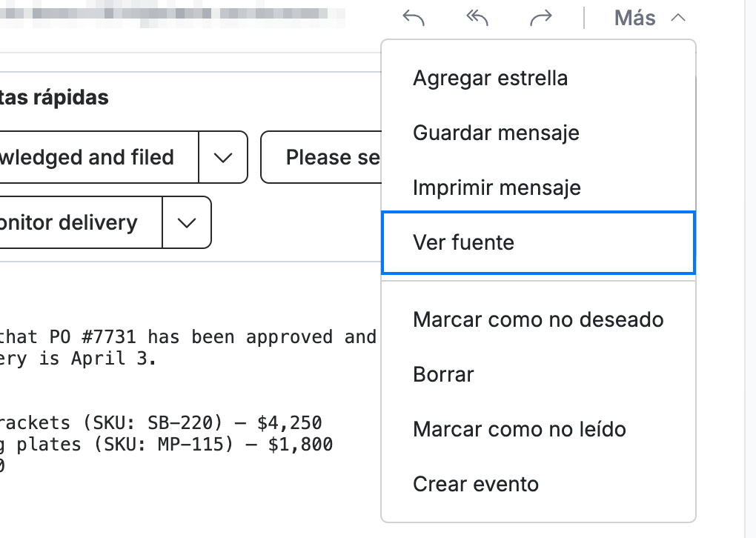This screenshot has width=756, height=538.
Task: Click the reply-all double arrow icon
Action: click(x=477, y=19)
